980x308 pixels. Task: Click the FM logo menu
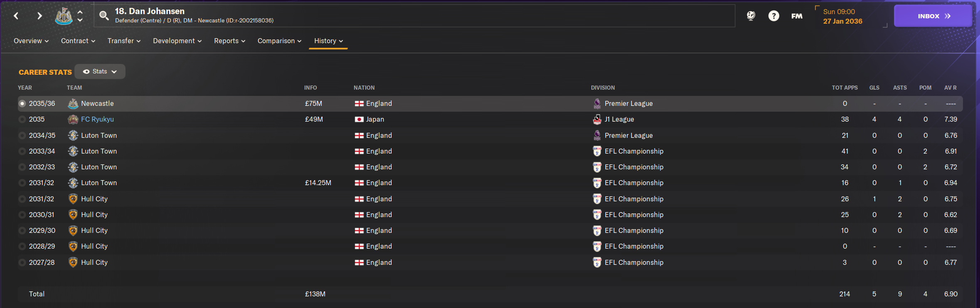click(x=797, y=16)
